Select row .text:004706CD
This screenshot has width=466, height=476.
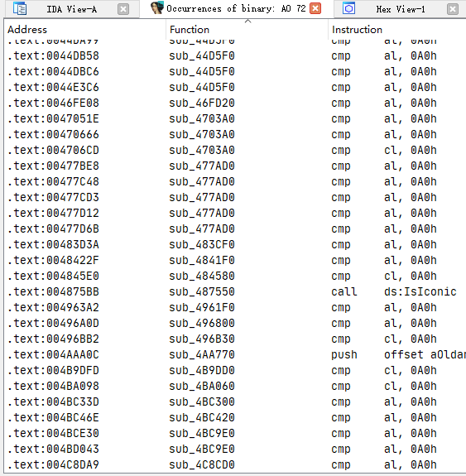[235, 151]
